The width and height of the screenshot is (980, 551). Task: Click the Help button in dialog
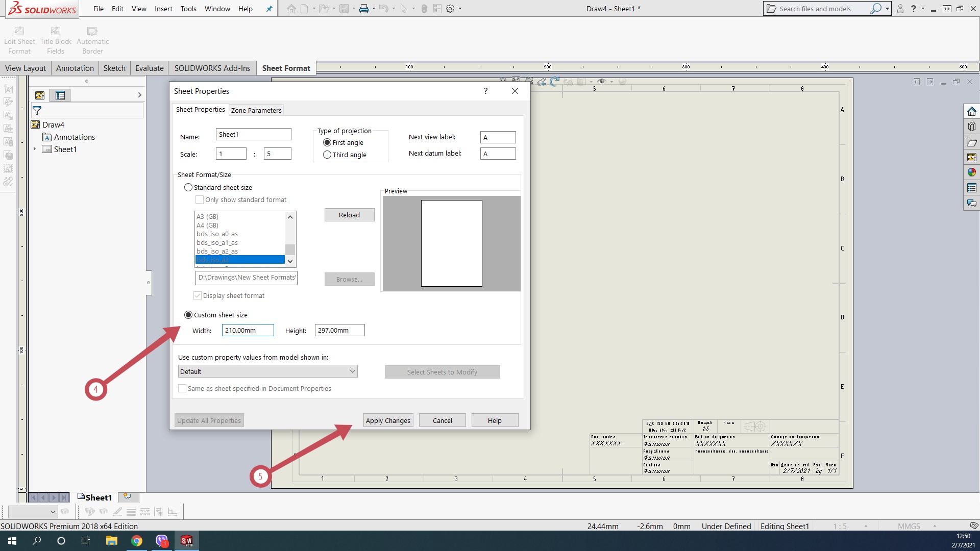pyautogui.click(x=495, y=420)
